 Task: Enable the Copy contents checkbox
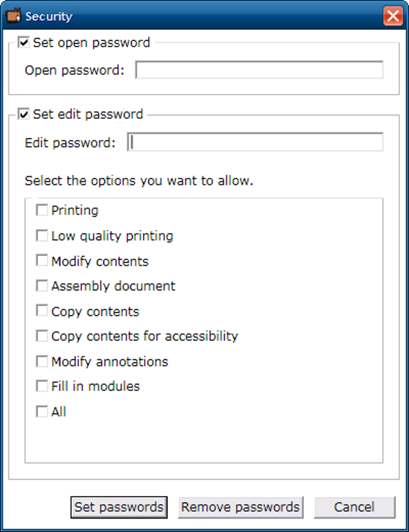pyautogui.click(x=42, y=311)
